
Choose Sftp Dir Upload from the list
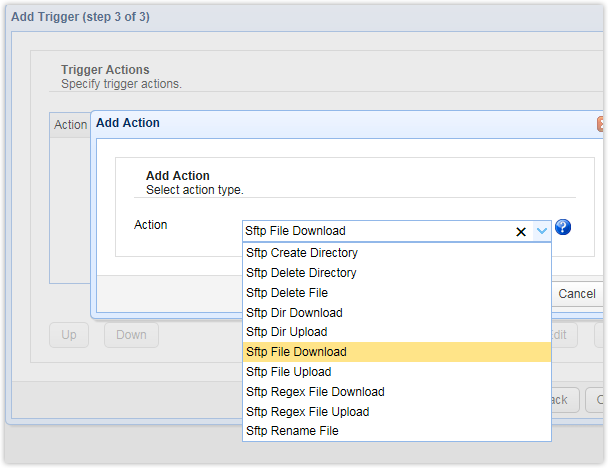[287, 332]
